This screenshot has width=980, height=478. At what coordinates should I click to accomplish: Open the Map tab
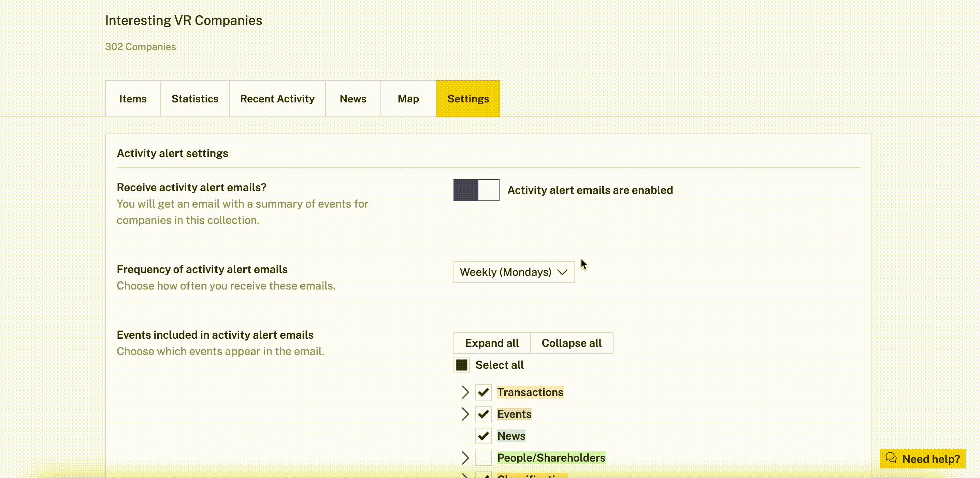pyautogui.click(x=408, y=99)
